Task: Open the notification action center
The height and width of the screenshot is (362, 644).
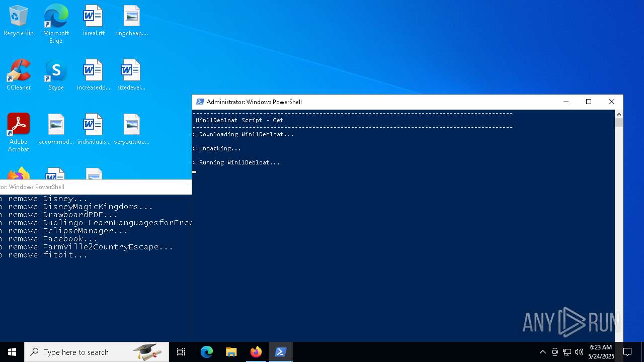Action: tap(627, 352)
